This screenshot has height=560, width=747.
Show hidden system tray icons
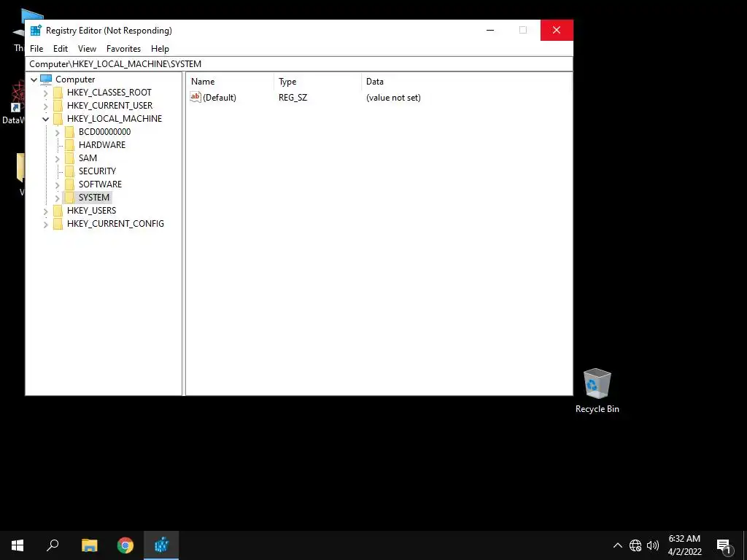point(617,545)
